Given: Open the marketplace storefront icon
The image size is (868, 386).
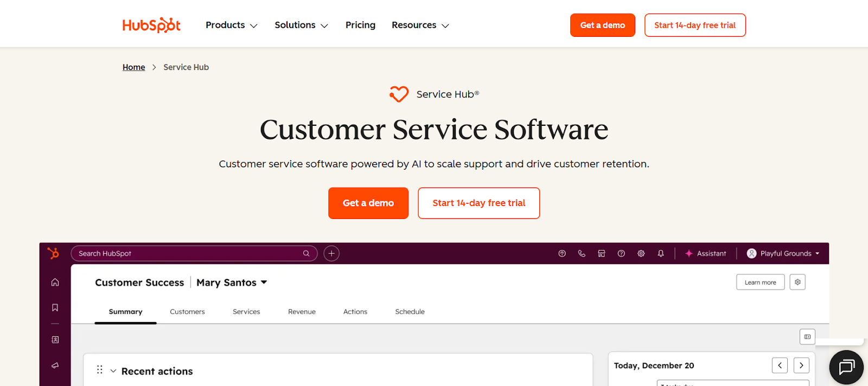Looking at the screenshot, I should (602, 253).
